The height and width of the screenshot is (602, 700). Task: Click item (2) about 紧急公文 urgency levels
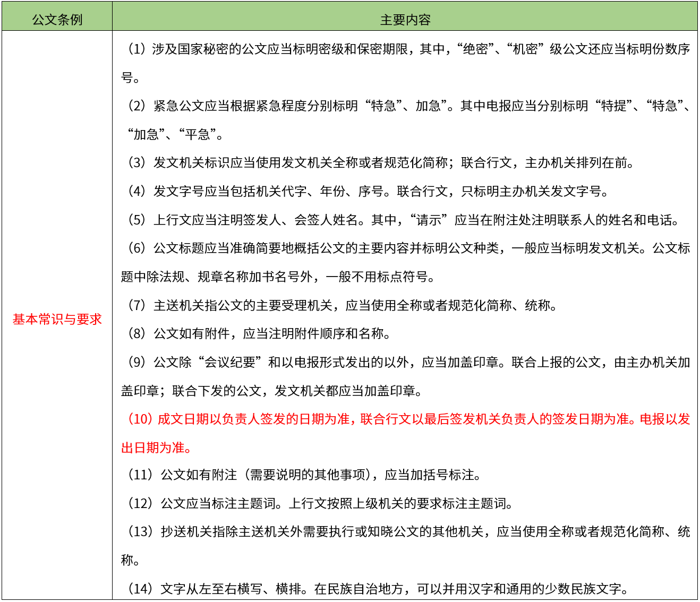405,106
